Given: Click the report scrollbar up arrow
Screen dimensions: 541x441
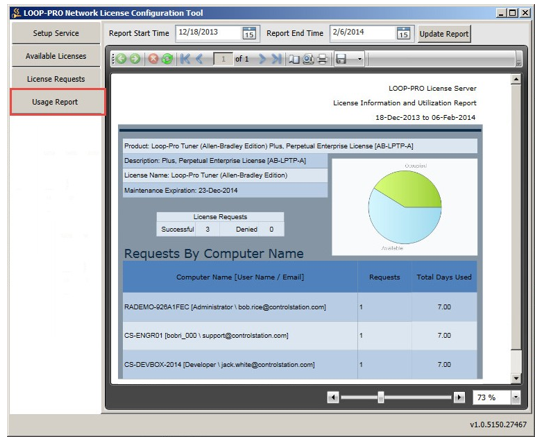Looking at the screenshot, I should pyautogui.click(x=516, y=79).
